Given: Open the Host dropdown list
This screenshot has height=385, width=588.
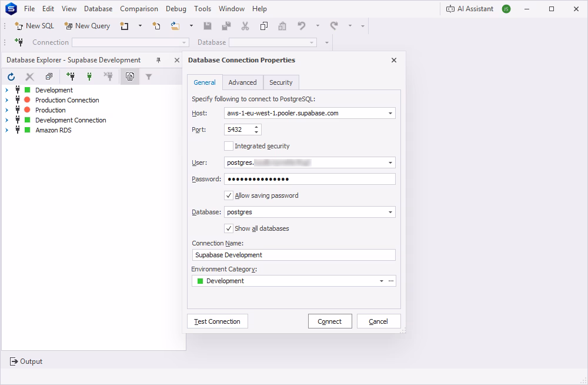Looking at the screenshot, I should [390, 113].
